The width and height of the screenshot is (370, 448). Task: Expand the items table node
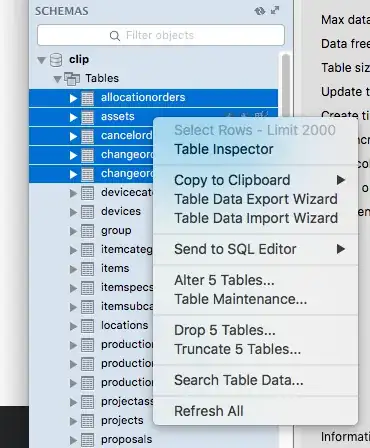coord(73,269)
